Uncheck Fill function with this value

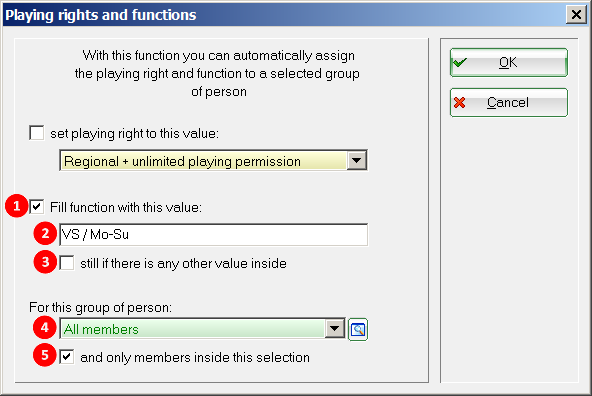(37, 207)
